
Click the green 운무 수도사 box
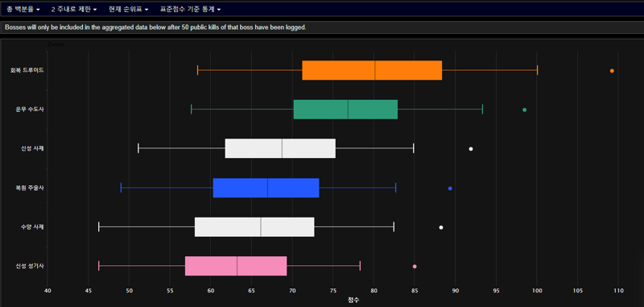(x=346, y=110)
